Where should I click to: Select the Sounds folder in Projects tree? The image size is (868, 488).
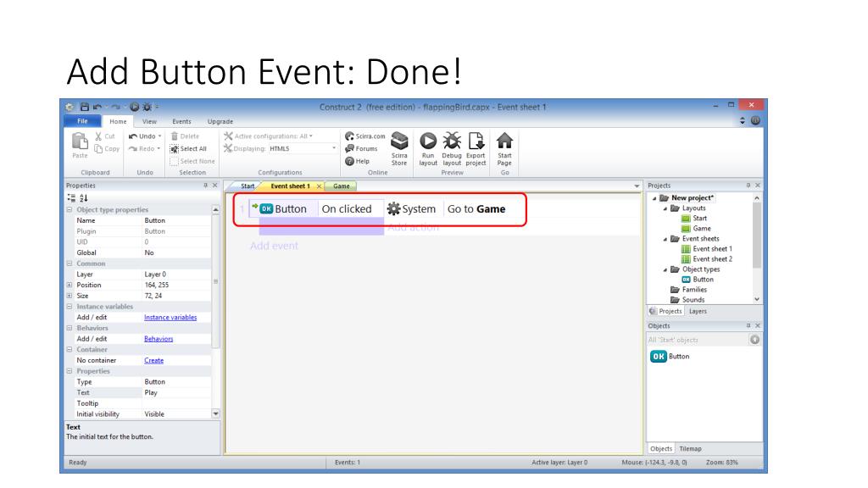point(693,300)
